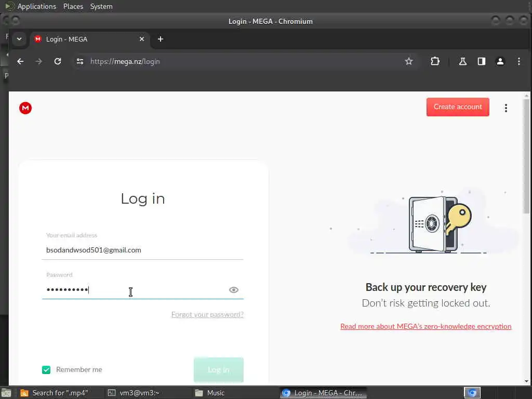The height and width of the screenshot is (399, 532).
Task: Click the page vertical scrollbar
Action: [526, 156]
